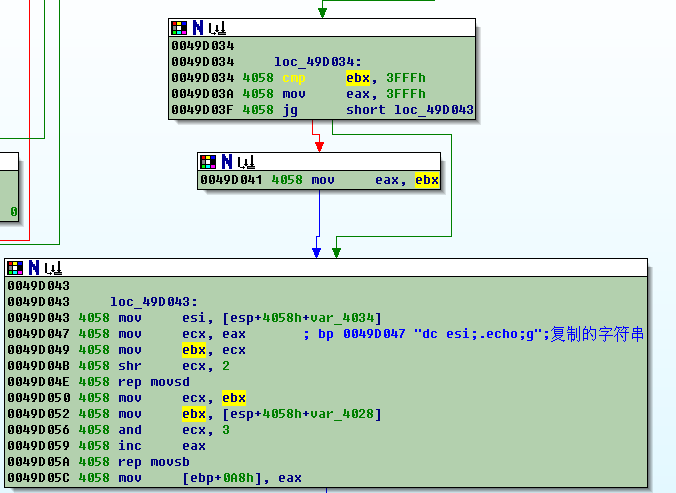Image resolution: width=676 pixels, height=493 pixels.
Task: Click graph icon on loc_49D034 node header
Action: (215, 28)
